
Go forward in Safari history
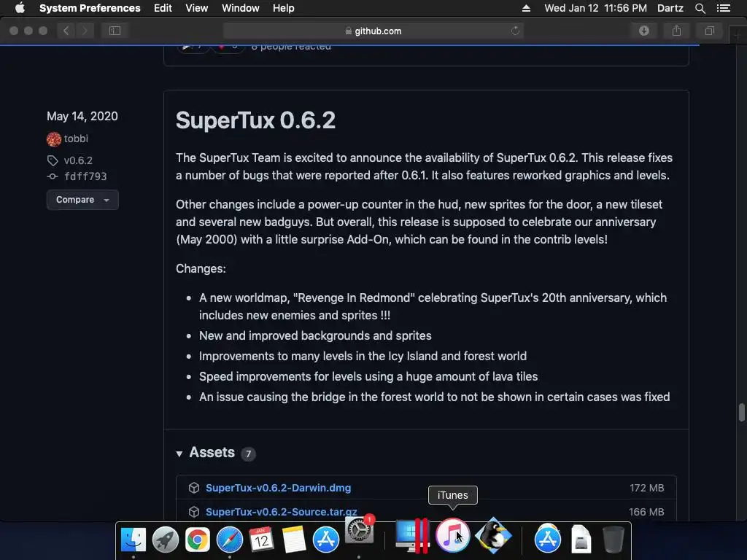[85, 31]
